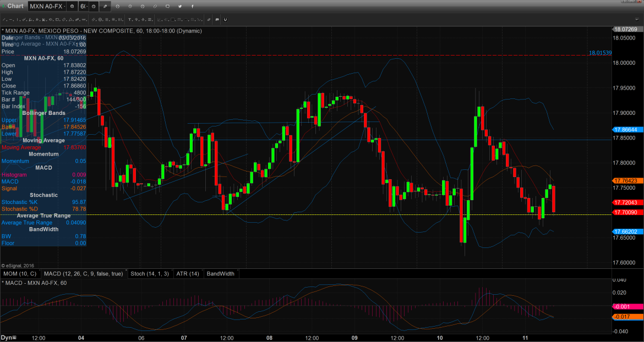
Task: Select the rectangle drawing tool
Action: (x=57, y=19)
